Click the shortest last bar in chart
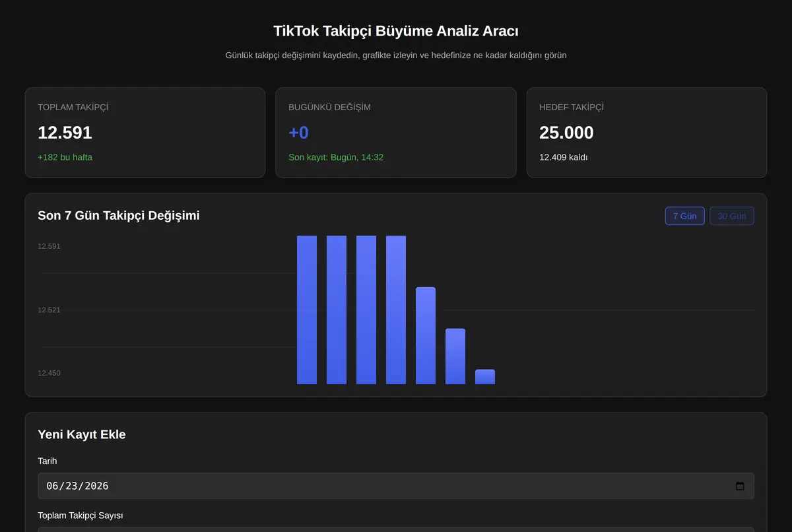Viewport: 792px width, 532px height. [485, 377]
